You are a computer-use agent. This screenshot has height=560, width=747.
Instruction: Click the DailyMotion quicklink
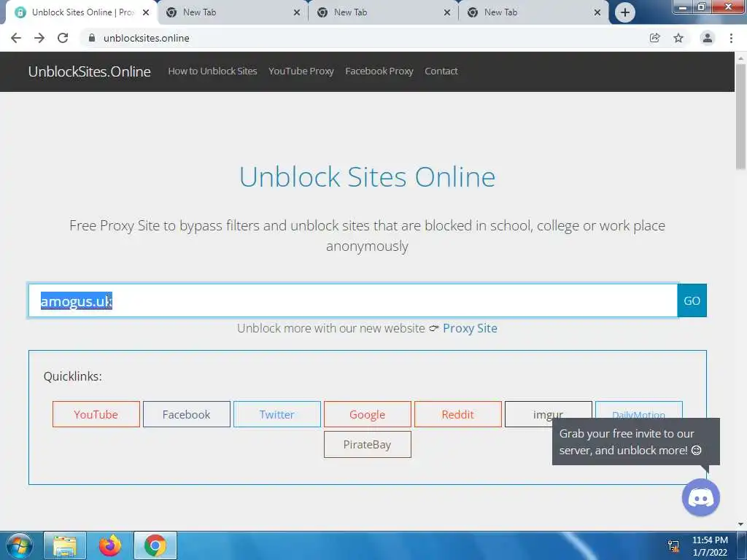[639, 410]
